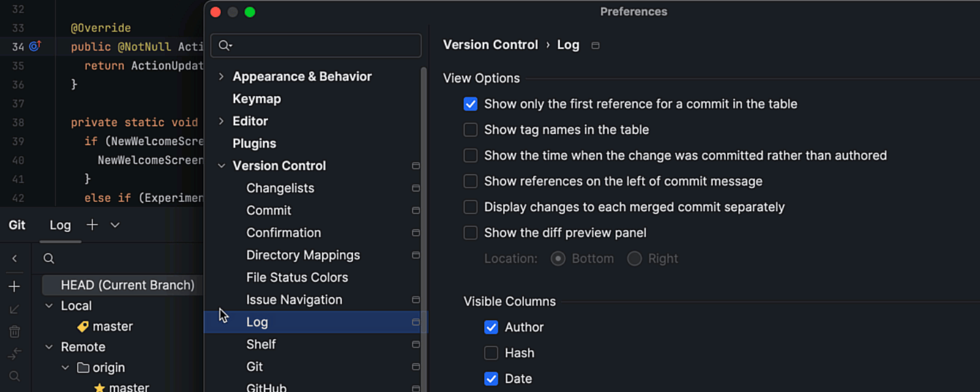The height and width of the screenshot is (392, 980).
Task: Expand Appearance & Behavior settings section
Action: pos(221,76)
